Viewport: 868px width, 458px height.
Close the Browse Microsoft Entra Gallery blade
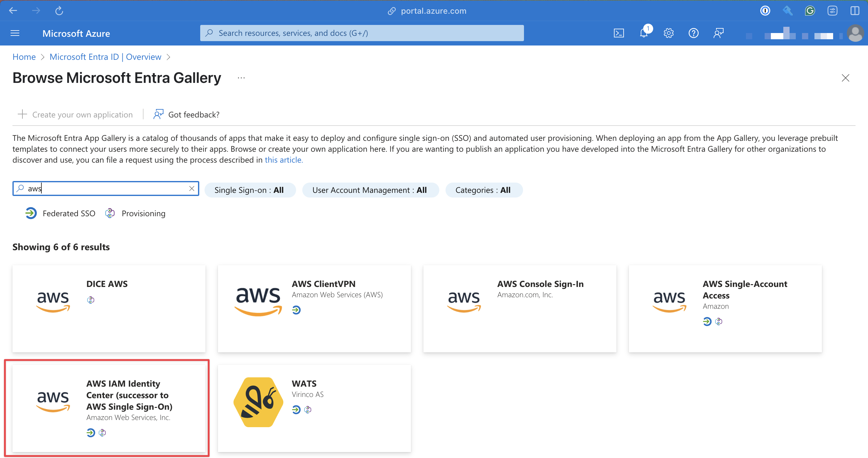click(845, 78)
